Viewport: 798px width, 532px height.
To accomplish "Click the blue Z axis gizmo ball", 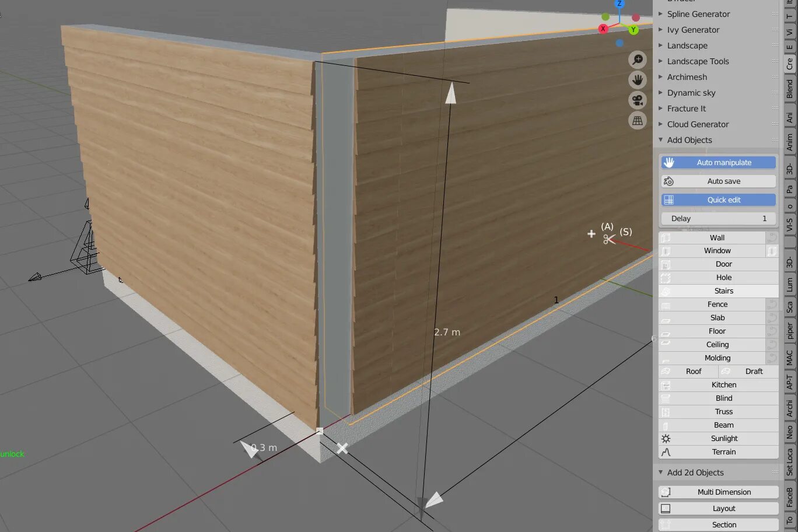I will (619, 3).
